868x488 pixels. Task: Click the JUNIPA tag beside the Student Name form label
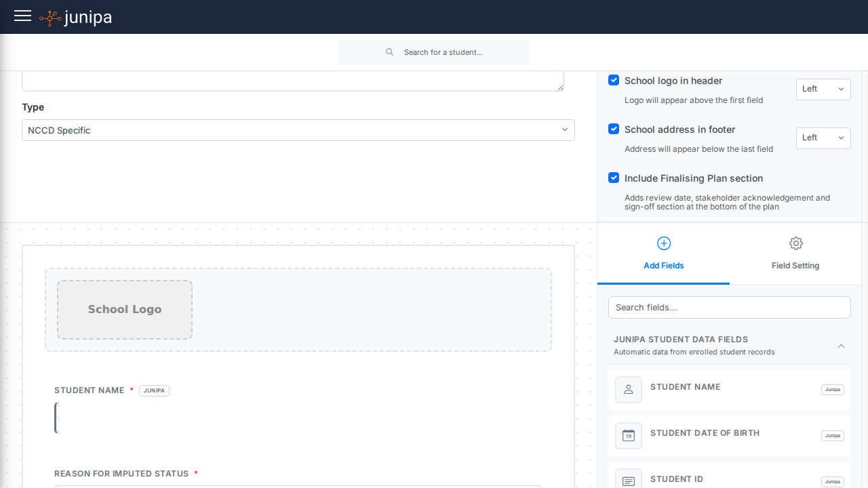pos(154,390)
